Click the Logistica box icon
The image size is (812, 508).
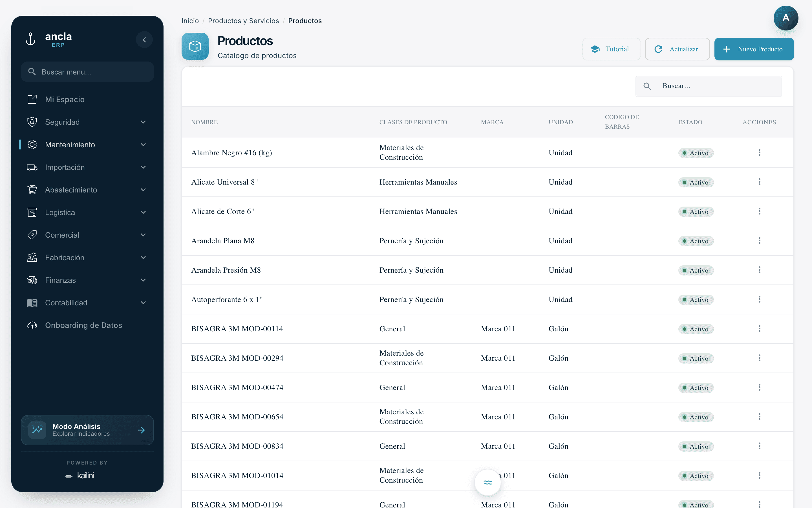coord(32,212)
